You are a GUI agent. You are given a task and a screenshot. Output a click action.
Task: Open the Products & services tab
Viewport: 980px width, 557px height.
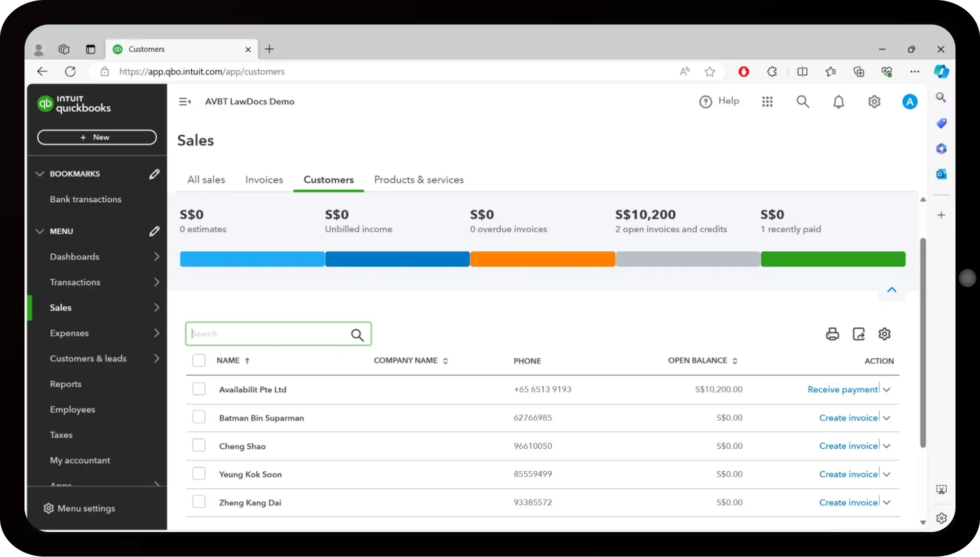coord(419,180)
